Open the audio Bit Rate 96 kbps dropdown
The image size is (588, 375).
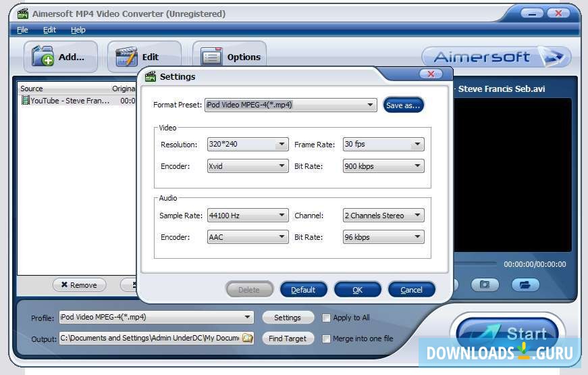[x=383, y=237]
